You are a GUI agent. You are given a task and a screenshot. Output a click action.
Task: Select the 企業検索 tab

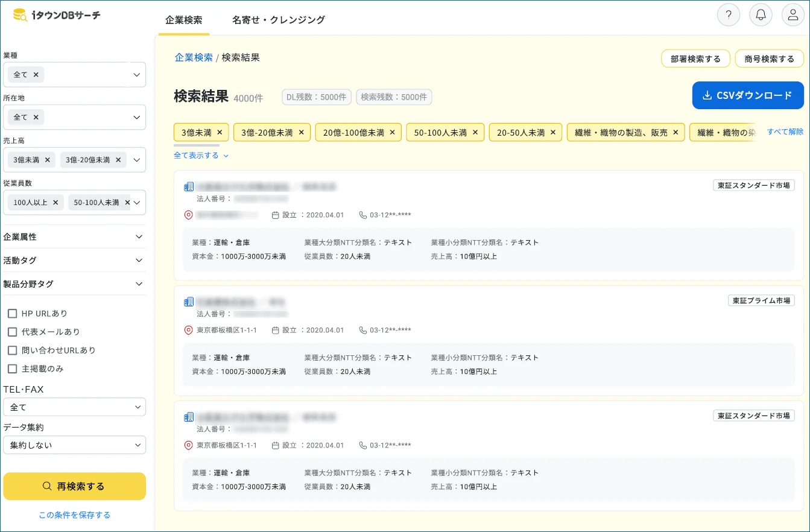tap(184, 19)
